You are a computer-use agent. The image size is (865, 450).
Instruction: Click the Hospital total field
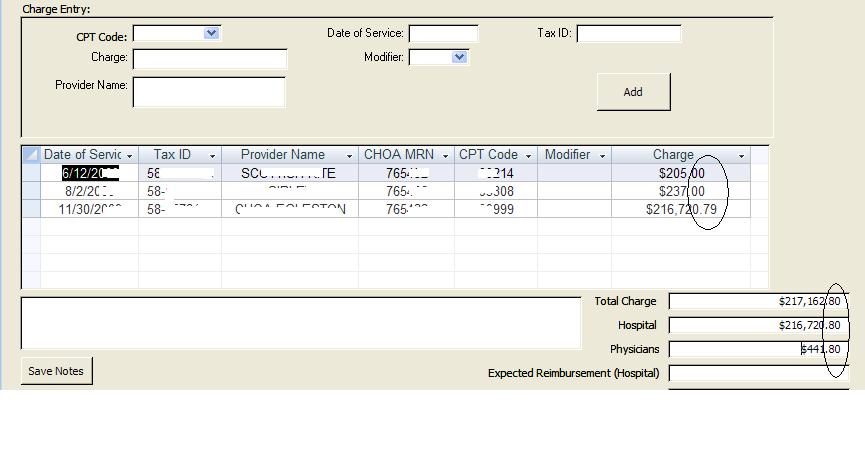pos(759,325)
